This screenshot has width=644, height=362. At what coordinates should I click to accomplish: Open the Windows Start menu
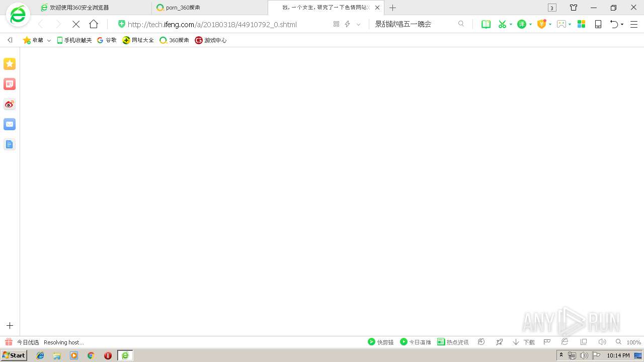click(14, 355)
